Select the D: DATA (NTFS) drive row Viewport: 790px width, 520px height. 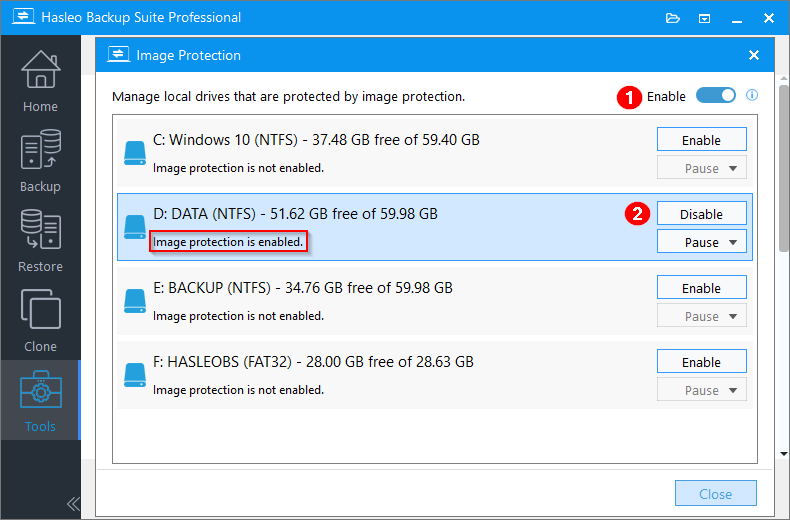(x=435, y=227)
